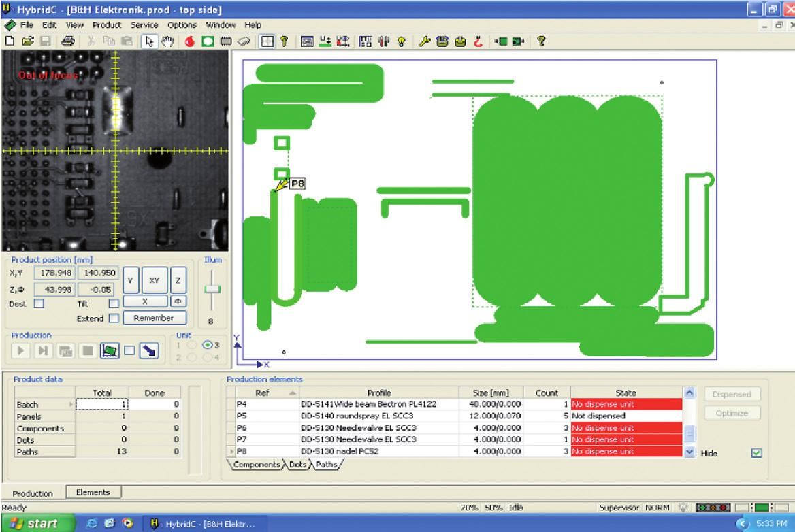Enable the Dest checkbox
The height and width of the screenshot is (532, 795).
(29, 304)
